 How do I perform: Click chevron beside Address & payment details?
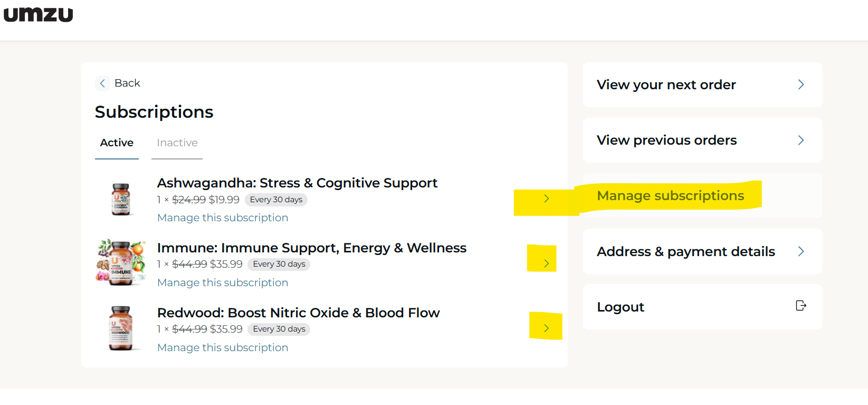pyautogui.click(x=801, y=251)
